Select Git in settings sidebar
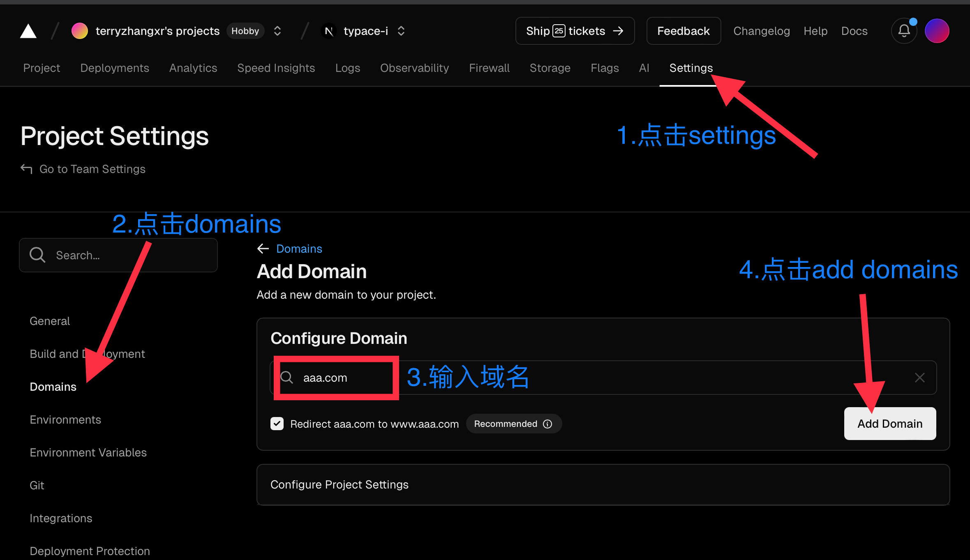Image resolution: width=970 pixels, height=560 pixels. (37, 485)
